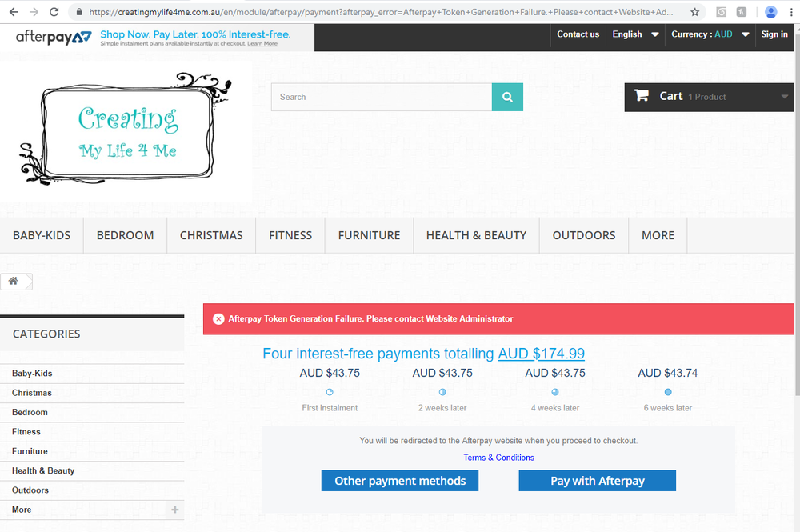Click the home breadcrumb icon
The width and height of the screenshot is (800, 532).
pyautogui.click(x=12, y=281)
